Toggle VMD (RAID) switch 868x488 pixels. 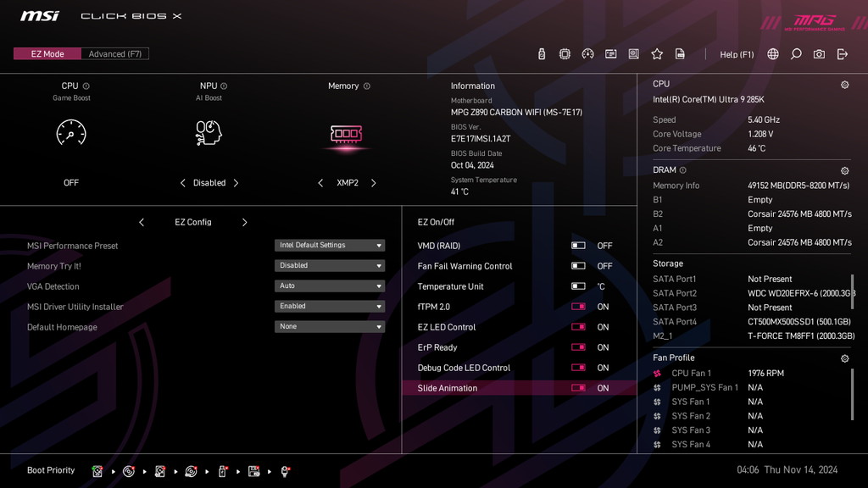click(x=578, y=245)
